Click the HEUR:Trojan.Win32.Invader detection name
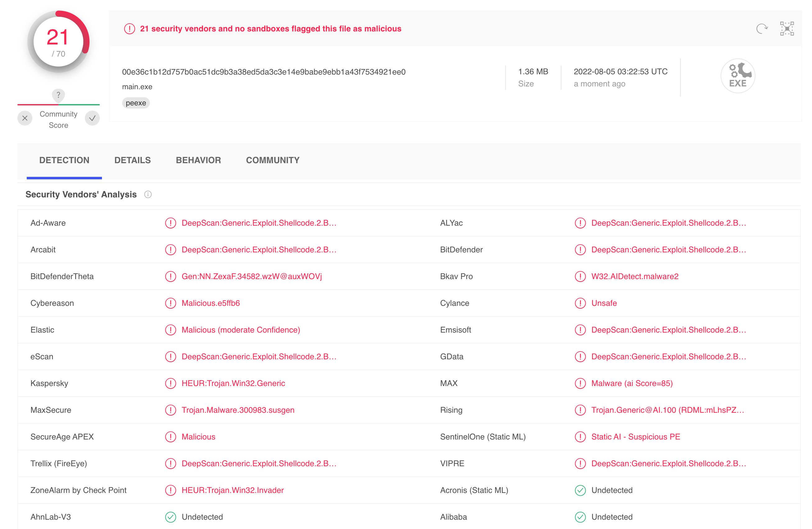The width and height of the screenshot is (812, 529). coord(233,490)
